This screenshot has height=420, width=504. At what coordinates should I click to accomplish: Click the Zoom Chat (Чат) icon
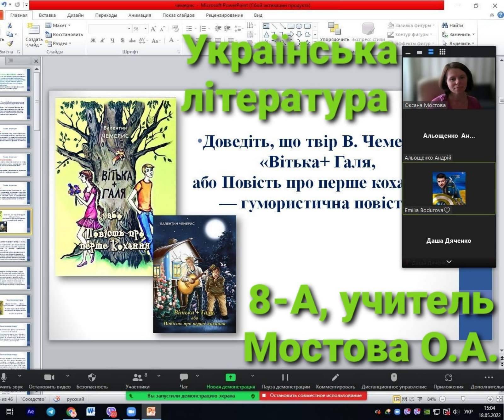click(184, 377)
